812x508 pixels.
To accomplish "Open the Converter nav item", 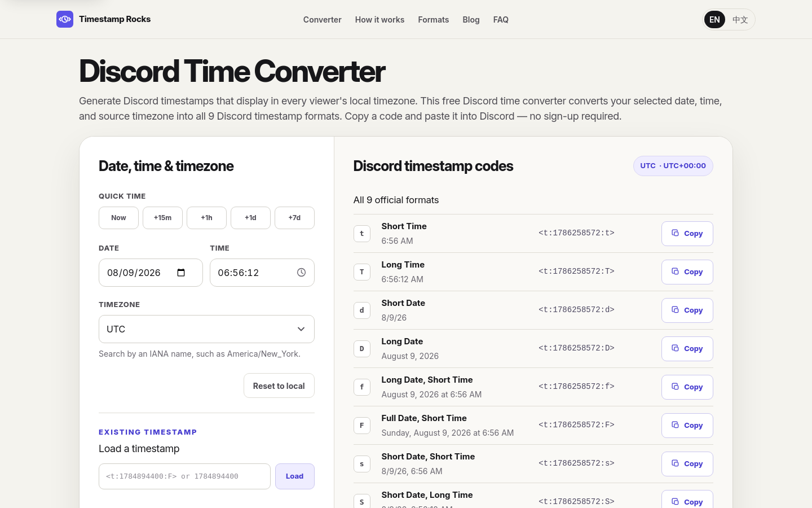I will 323,20.
